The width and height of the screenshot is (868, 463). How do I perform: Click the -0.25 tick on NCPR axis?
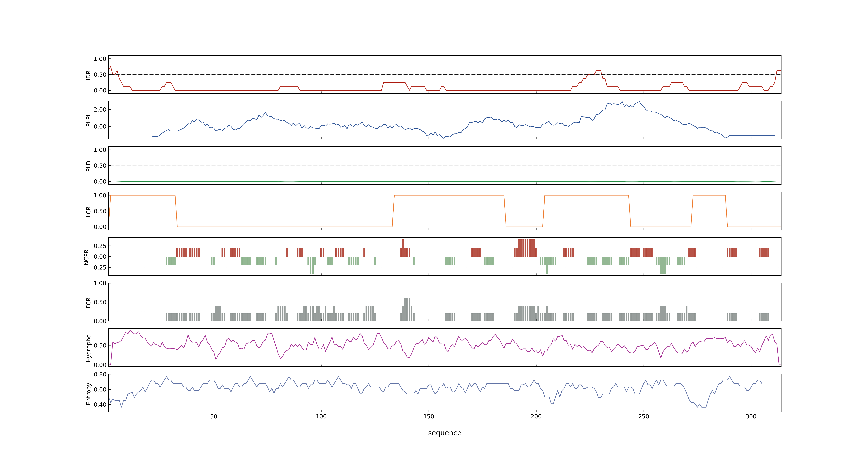click(99, 267)
